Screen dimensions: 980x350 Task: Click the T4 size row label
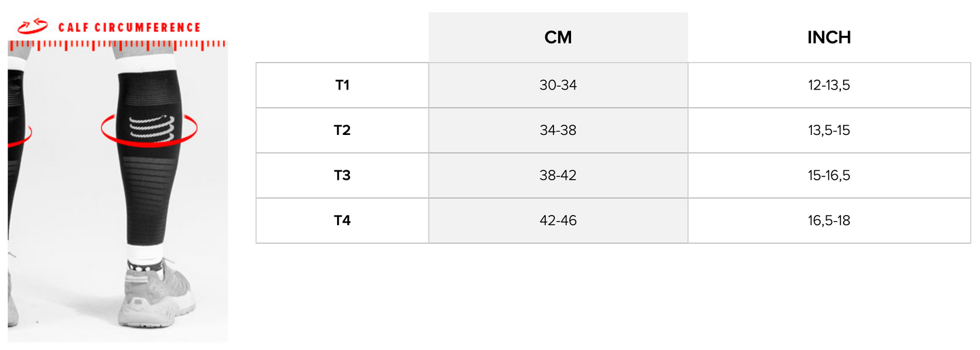(x=342, y=220)
